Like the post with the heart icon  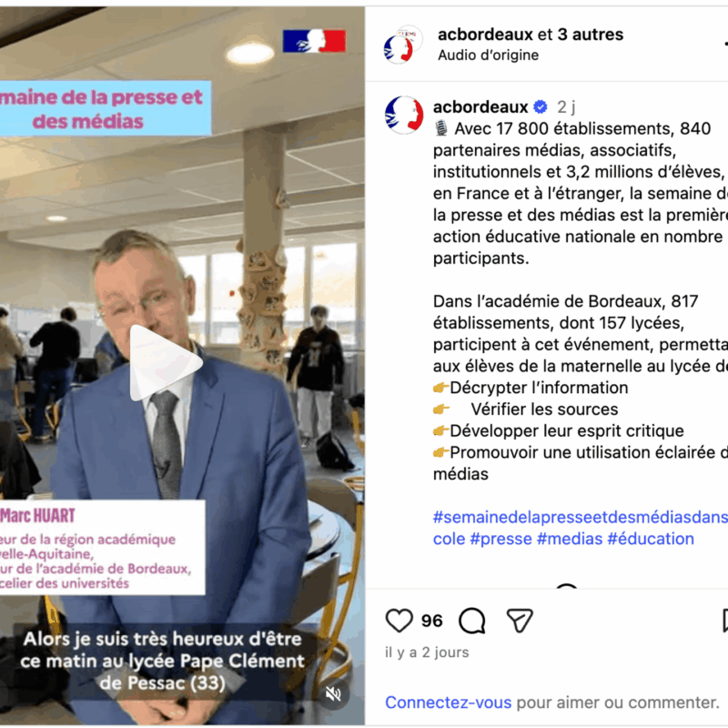(399, 621)
